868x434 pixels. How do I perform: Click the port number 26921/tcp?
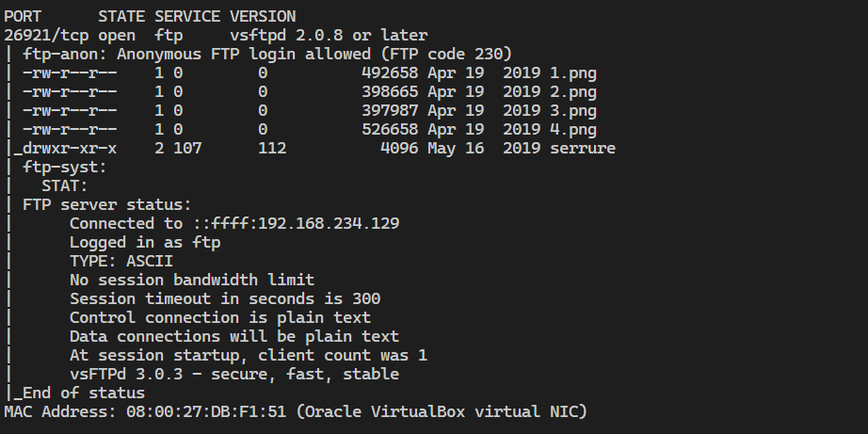coord(46,36)
